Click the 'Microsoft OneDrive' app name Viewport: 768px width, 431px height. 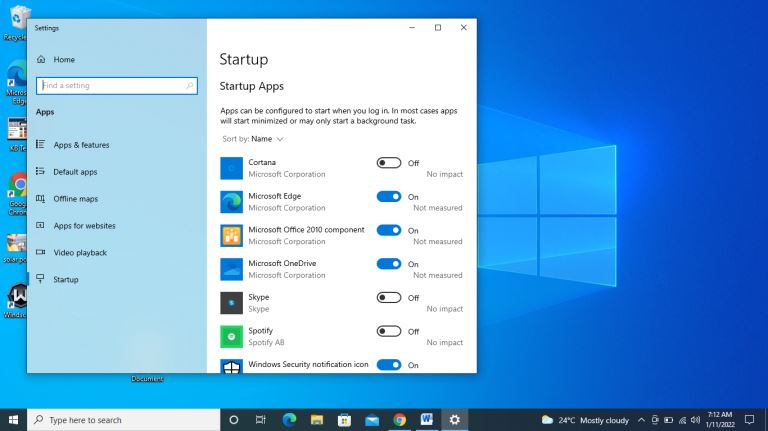(x=282, y=263)
